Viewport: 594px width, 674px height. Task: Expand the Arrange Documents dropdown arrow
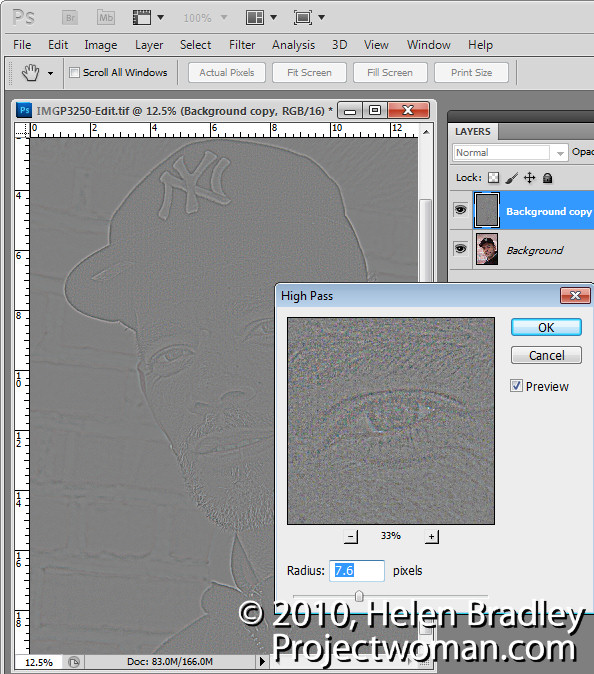point(273,18)
